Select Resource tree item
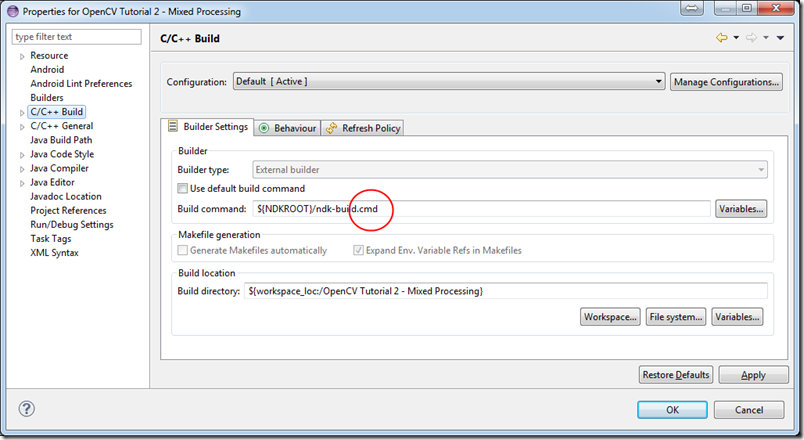This screenshot has width=804, height=440. pyautogui.click(x=49, y=55)
